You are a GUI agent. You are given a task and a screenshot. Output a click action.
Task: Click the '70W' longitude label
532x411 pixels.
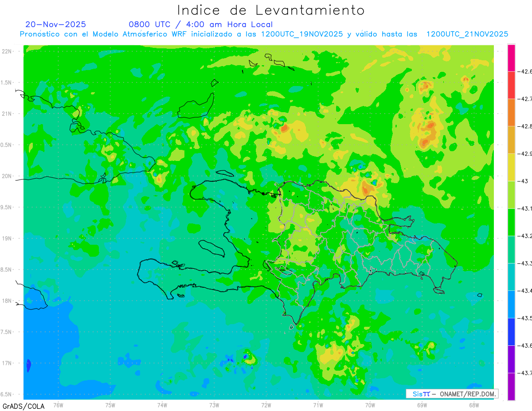(x=370, y=405)
